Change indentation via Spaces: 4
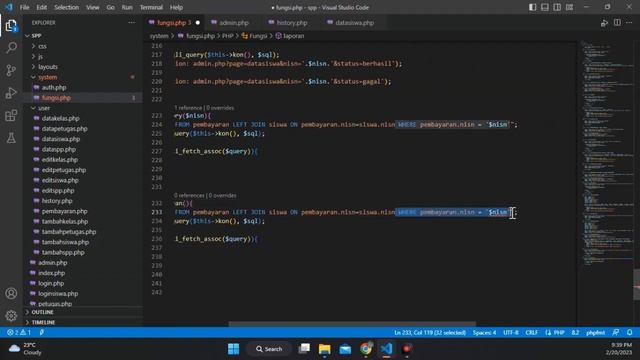Screen dimensions: 640x360 (484, 332)
